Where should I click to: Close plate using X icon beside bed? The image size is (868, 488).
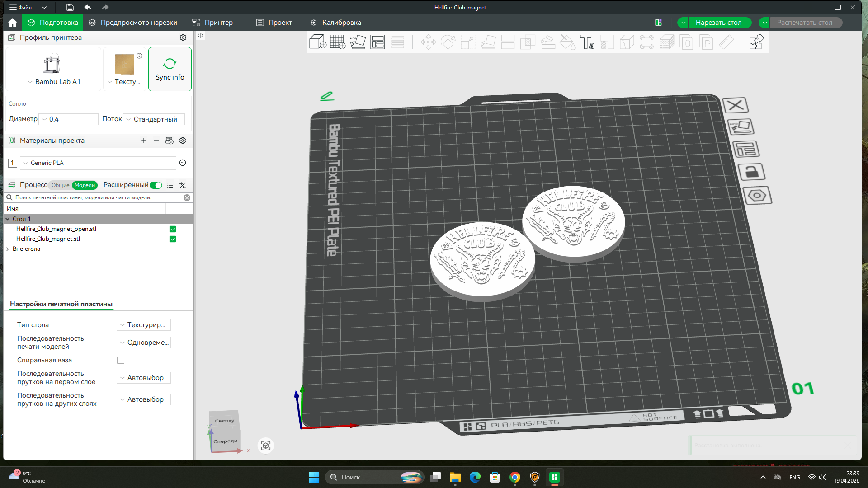(x=736, y=105)
